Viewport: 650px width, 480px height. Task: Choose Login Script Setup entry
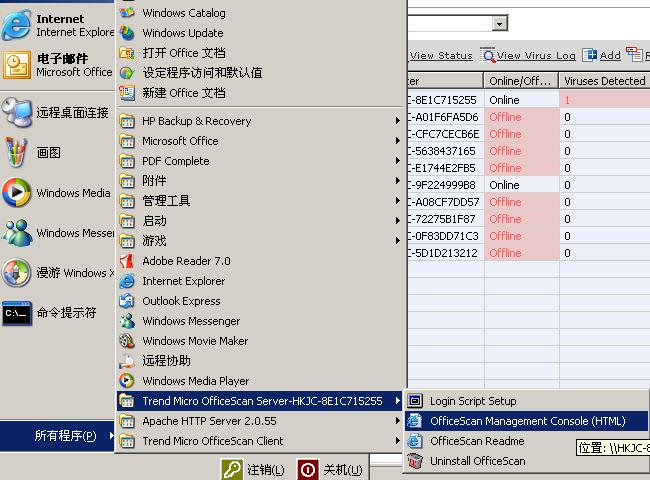526,401
